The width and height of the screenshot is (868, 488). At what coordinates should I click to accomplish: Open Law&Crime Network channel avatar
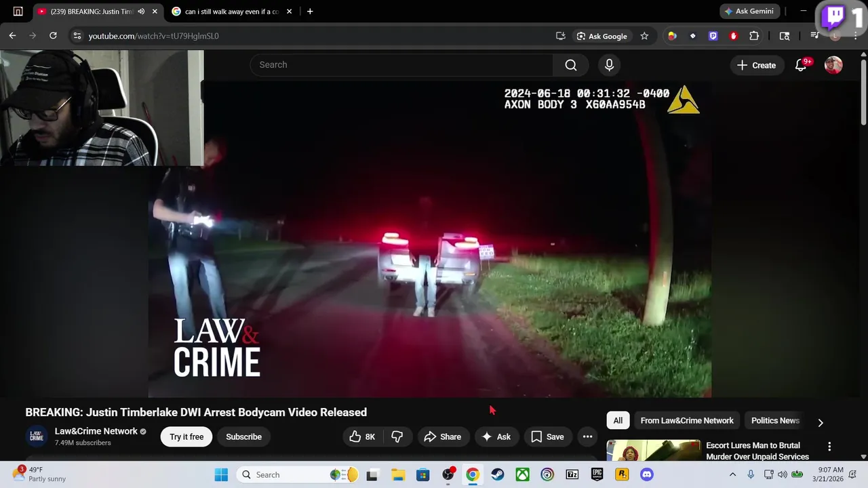coord(37,436)
